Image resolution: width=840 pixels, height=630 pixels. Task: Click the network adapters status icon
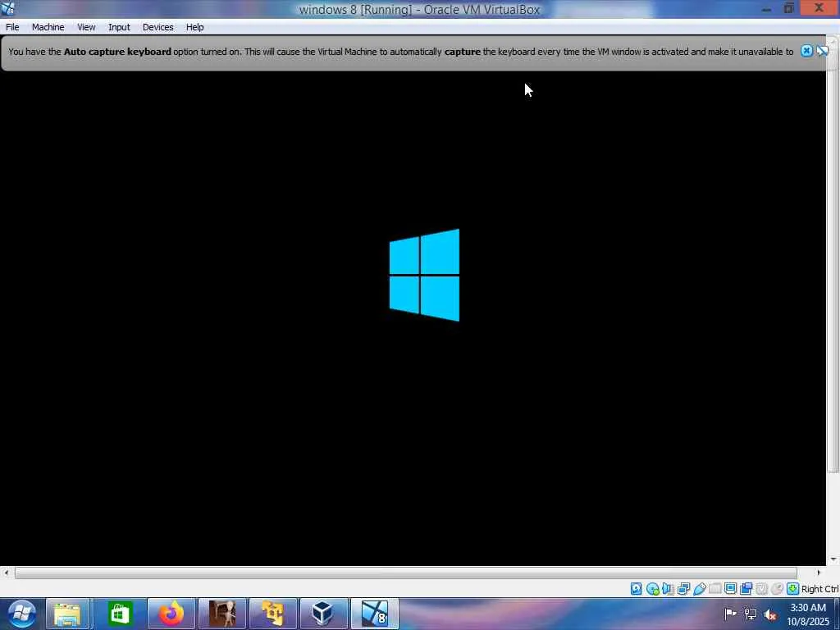683,589
